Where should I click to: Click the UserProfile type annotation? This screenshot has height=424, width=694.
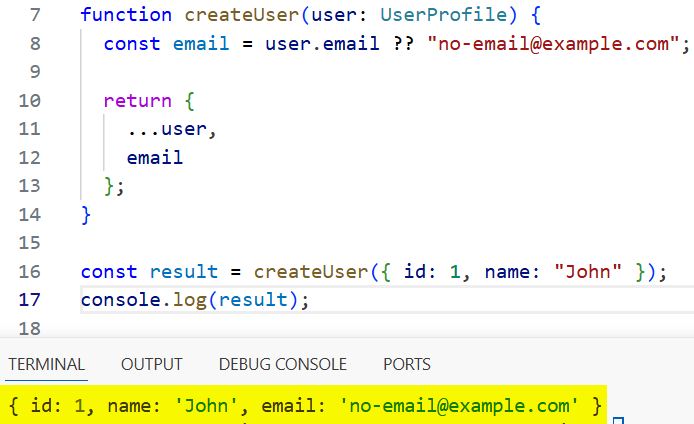443,15
